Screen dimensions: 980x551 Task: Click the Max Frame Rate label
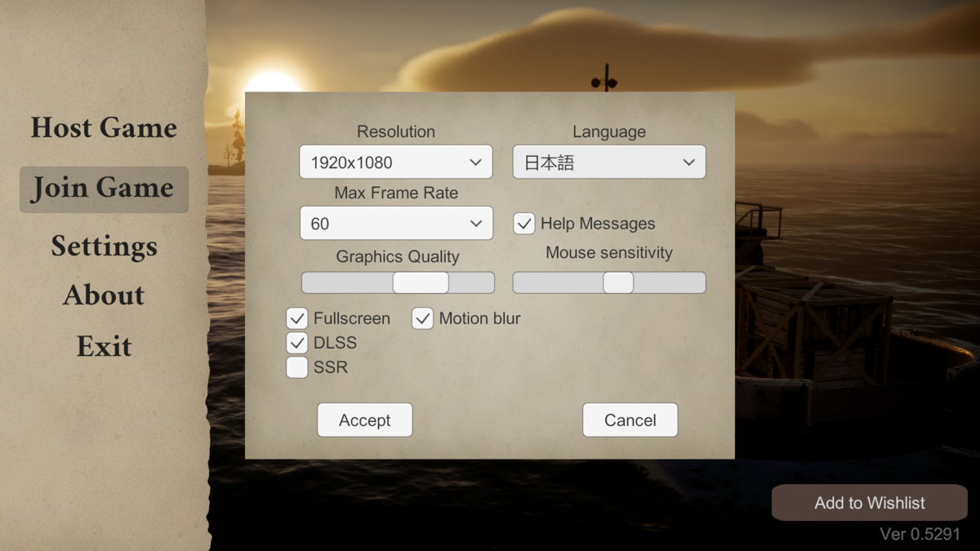(x=396, y=193)
